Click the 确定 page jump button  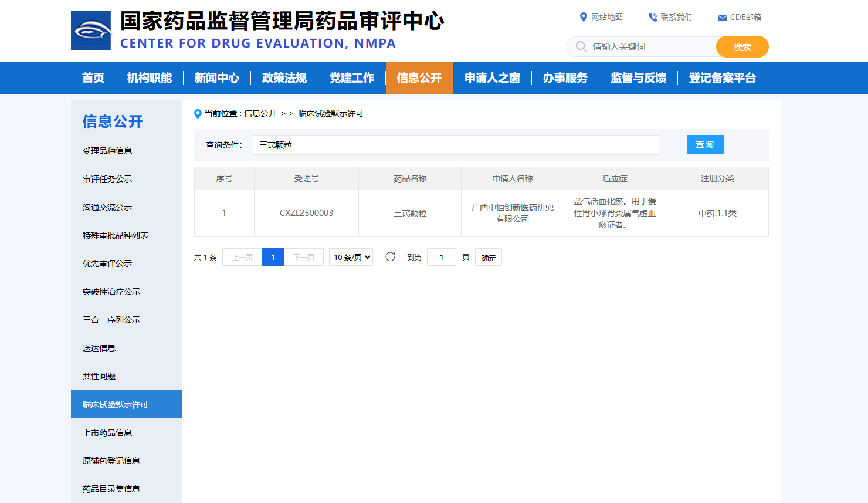[x=489, y=258]
